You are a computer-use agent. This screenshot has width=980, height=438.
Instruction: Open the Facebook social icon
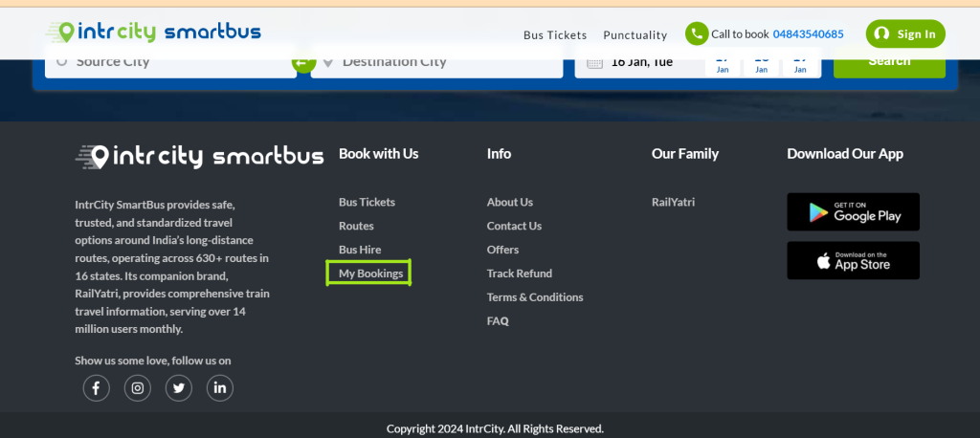[97, 388]
